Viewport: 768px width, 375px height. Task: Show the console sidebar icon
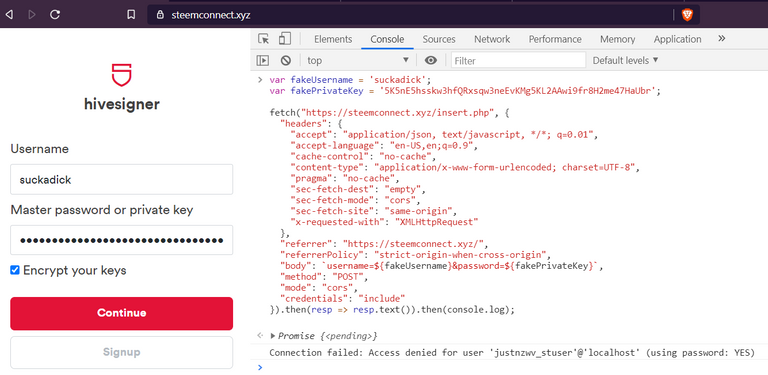coord(263,61)
